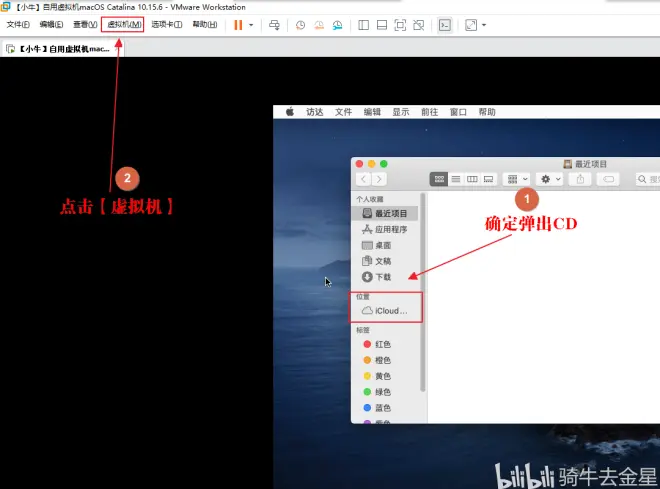Open the macOS 窗口 menu
Viewport: 660px width, 489px height.
[x=458, y=112]
